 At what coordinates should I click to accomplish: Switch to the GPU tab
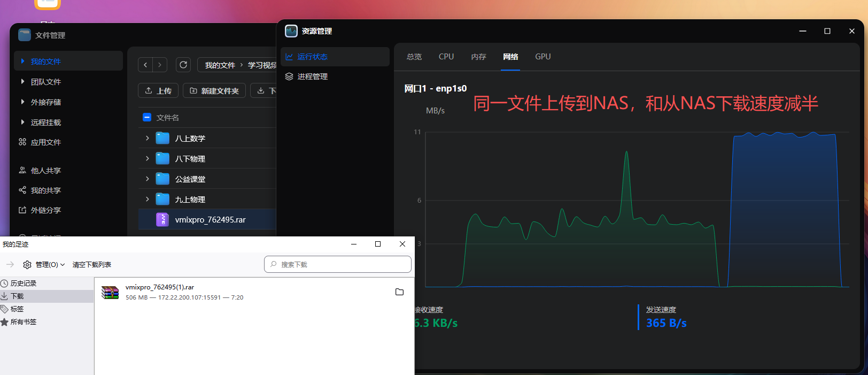coord(542,57)
